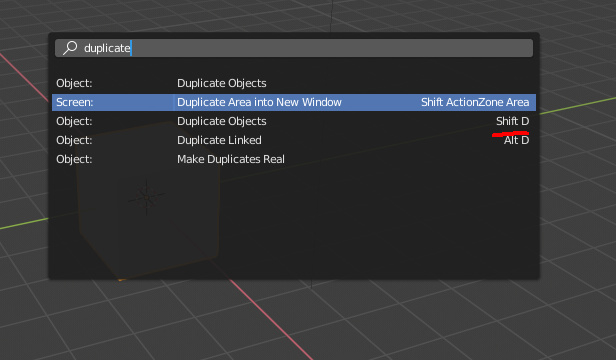Click Object: label beside Duplicate Linked
The height and width of the screenshot is (360, 616).
tap(74, 140)
